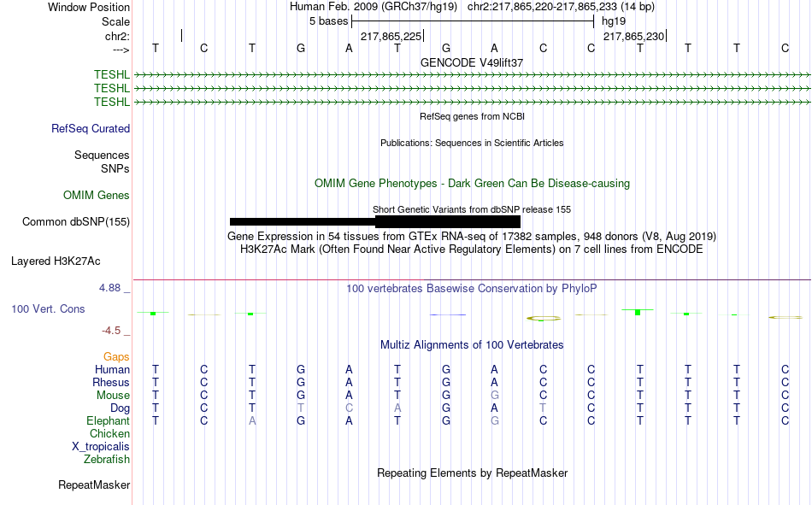Viewport: 812px width, 505px height.
Task: Click the Sequences track label
Action: [102, 155]
